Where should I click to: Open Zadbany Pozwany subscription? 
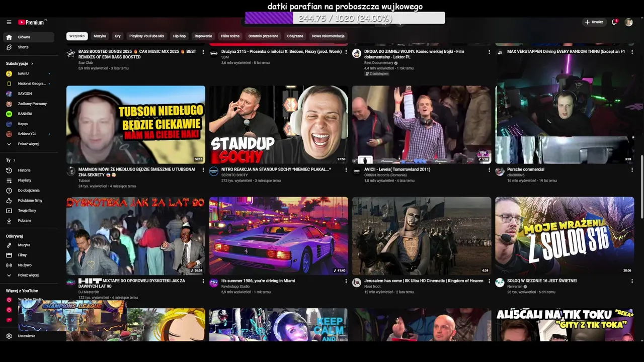point(28,104)
